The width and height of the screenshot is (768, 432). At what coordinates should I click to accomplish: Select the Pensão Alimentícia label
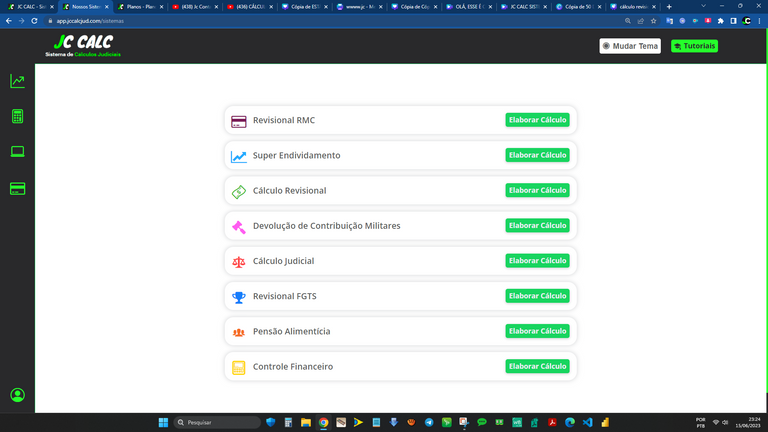pos(291,332)
